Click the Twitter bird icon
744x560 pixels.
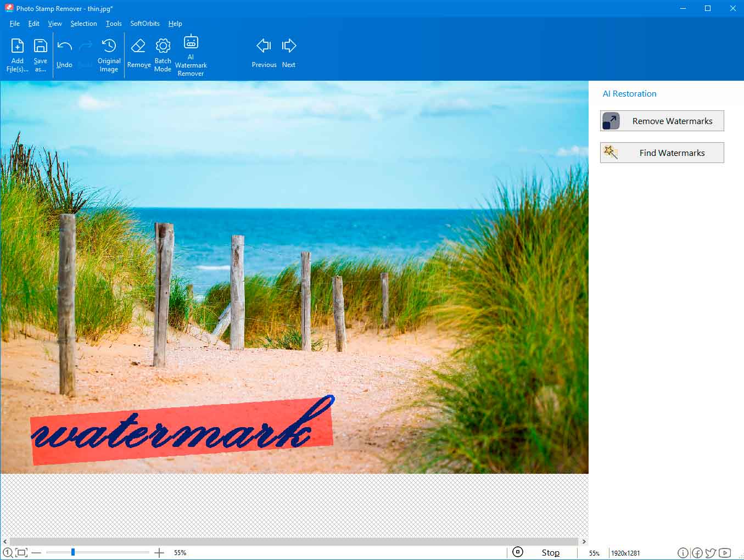(711, 553)
